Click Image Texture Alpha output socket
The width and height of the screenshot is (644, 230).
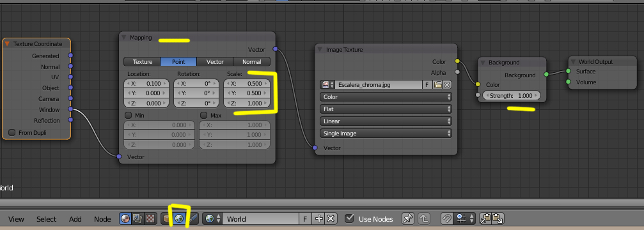[457, 72]
